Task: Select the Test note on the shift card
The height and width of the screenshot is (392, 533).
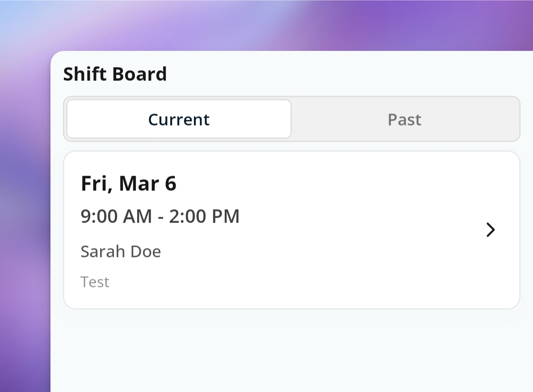Action: click(95, 282)
